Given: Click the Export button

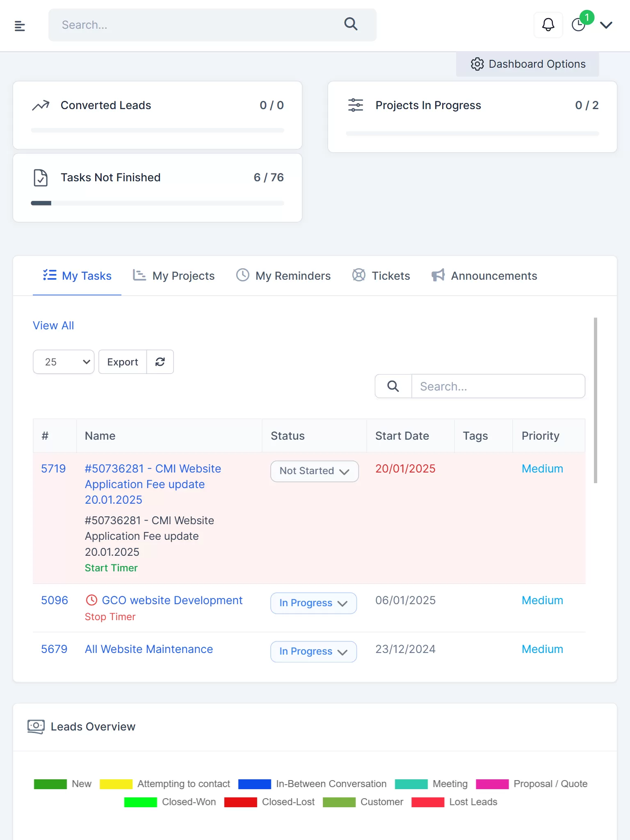Looking at the screenshot, I should pyautogui.click(x=123, y=362).
